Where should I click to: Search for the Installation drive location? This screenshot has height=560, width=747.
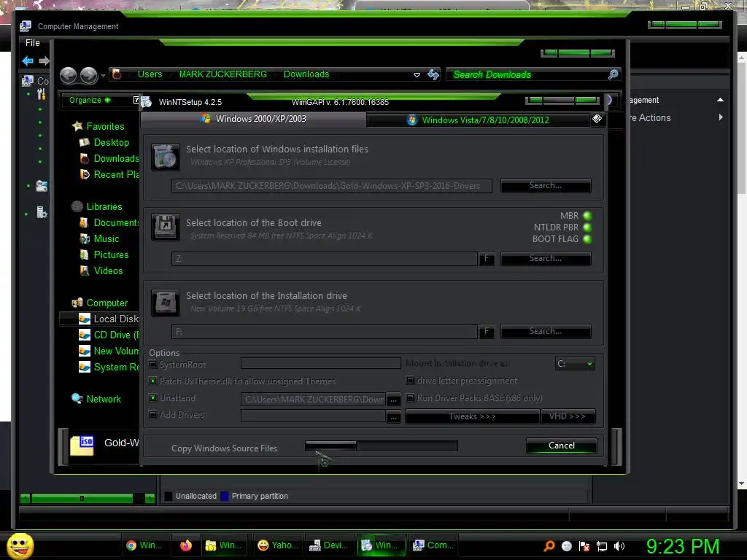tap(546, 332)
